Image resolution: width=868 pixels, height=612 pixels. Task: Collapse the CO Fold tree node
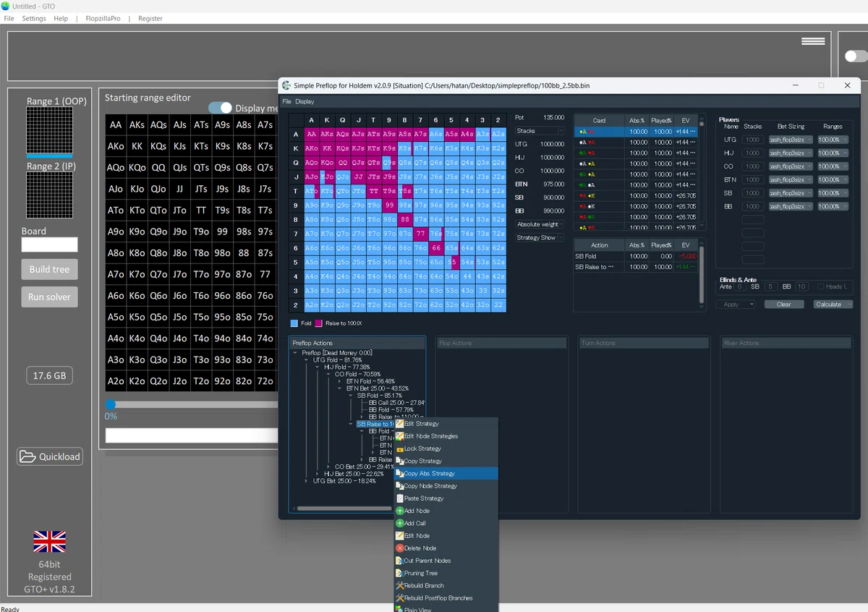[x=330, y=374]
